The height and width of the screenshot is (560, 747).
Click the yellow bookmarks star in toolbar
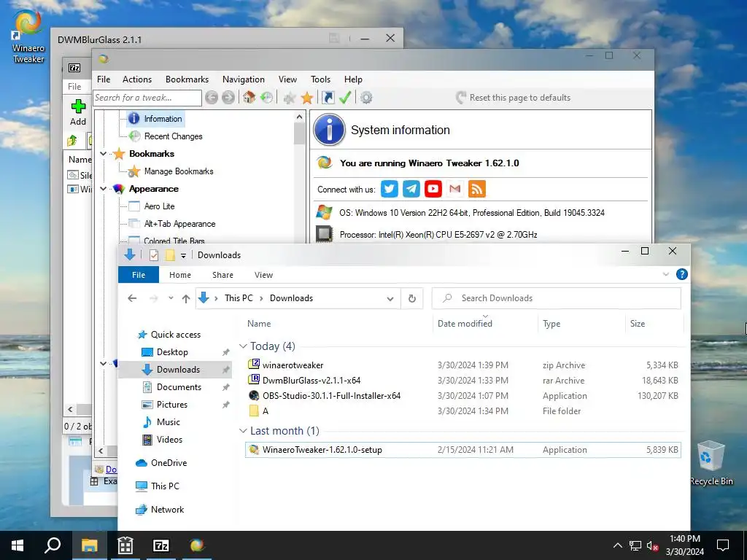click(x=307, y=98)
